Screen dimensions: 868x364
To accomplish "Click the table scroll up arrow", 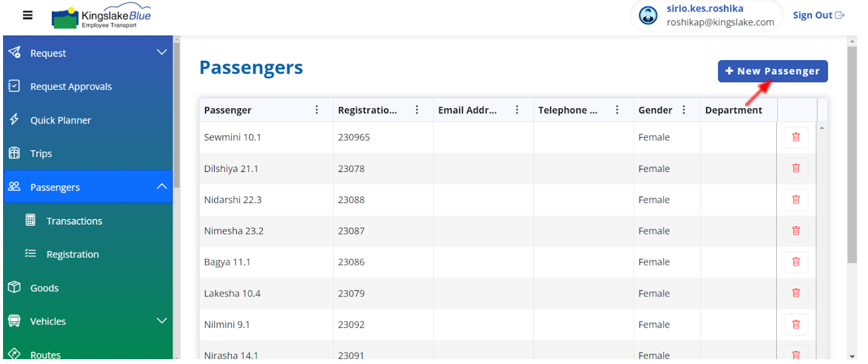I will [822, 128].
